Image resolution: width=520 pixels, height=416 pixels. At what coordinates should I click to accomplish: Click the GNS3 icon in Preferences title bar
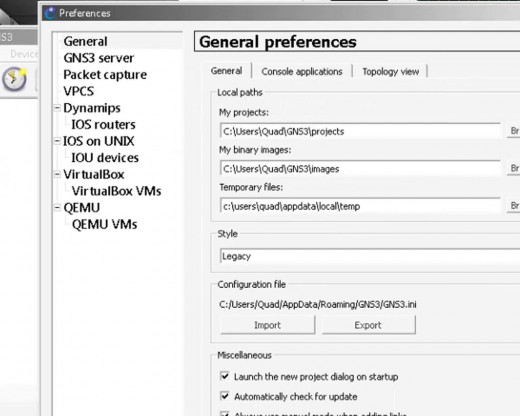50,13
